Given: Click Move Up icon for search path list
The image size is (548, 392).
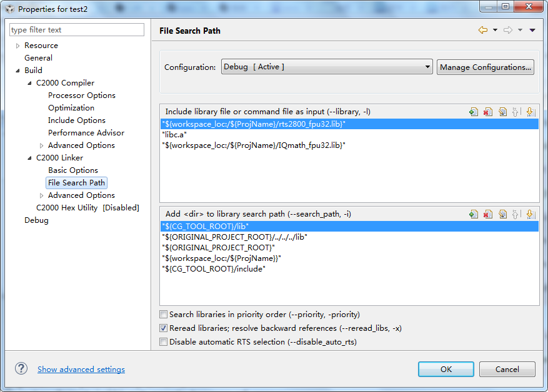Looking at the screenshot, I should click(x=517, y=214).
